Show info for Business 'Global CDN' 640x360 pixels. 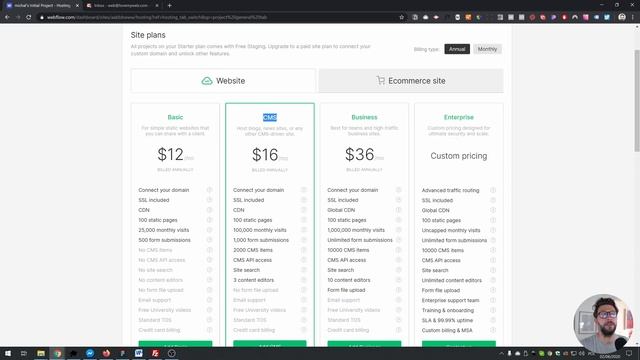pos(398,210)
